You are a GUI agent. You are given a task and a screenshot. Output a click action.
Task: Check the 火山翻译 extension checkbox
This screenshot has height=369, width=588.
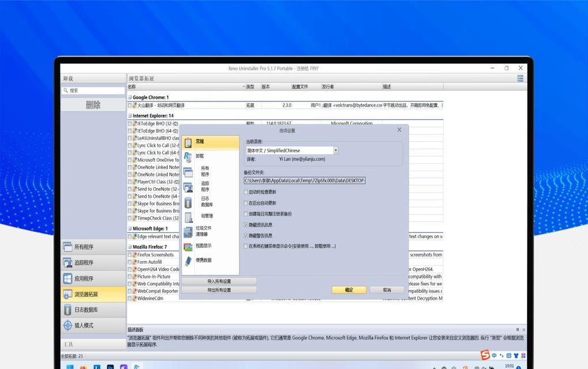pos(130,106)
